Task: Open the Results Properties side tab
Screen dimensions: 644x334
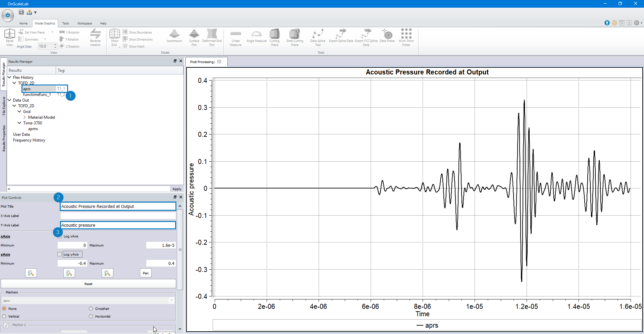Action: pyautogui.click(x=4, y=138)
